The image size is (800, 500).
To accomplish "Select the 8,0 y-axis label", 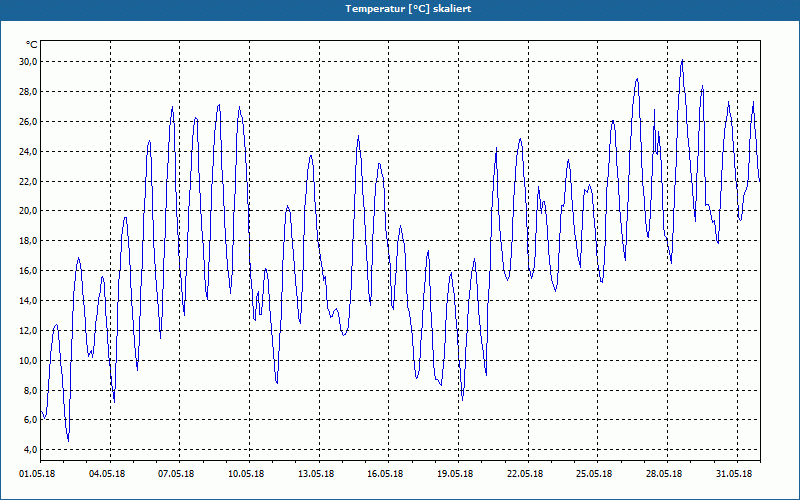I will (x=30, y=391).
